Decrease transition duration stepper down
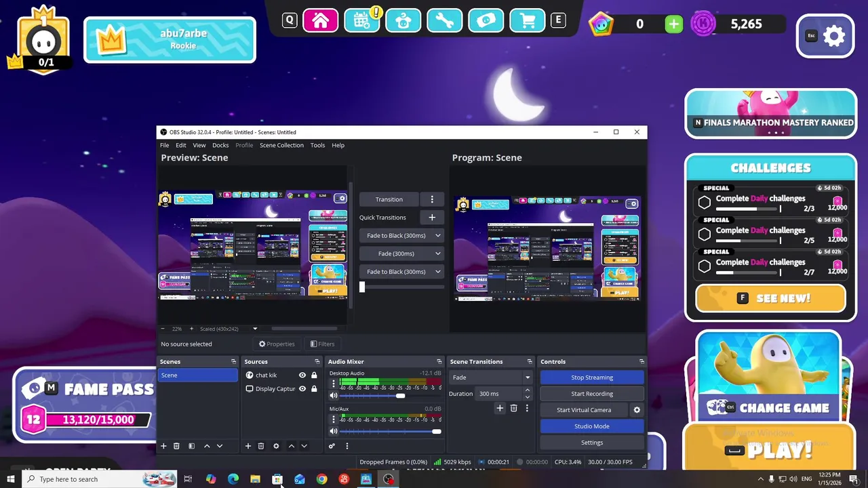868x488 pixels. pyautogui.click(x=527, y=397)
